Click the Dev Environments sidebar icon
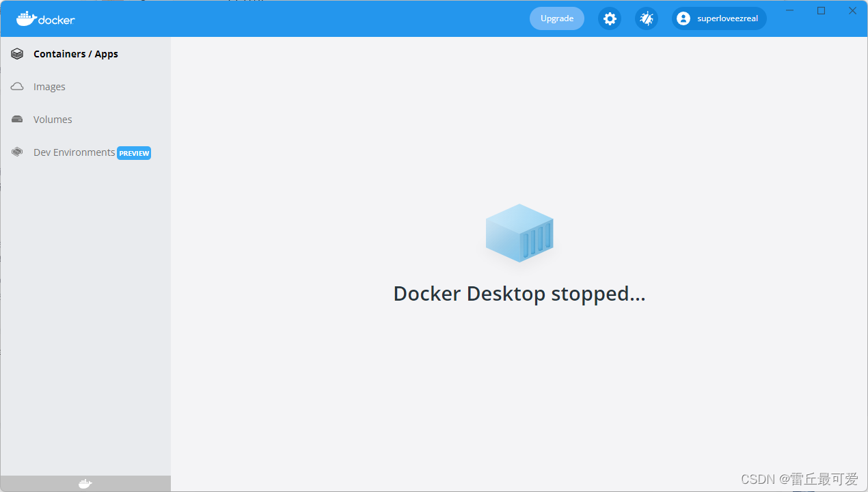The image size is (868, 492). [16, 152]
